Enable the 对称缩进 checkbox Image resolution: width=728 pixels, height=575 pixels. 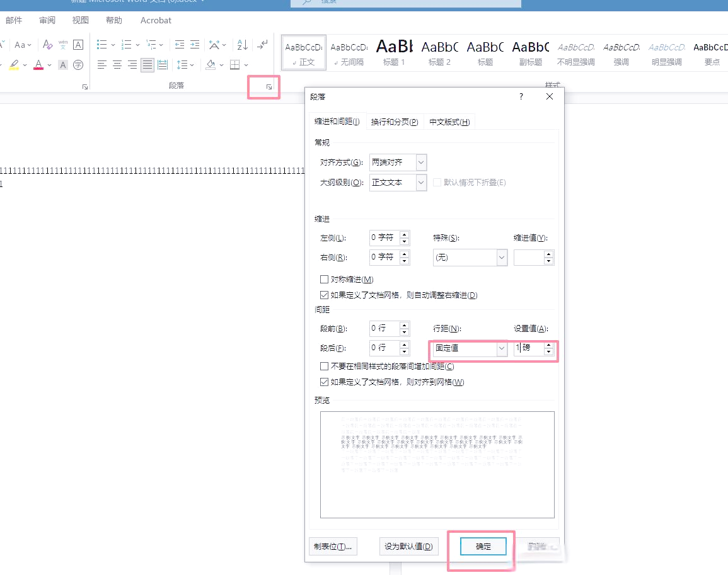click(x=324, y=279)
